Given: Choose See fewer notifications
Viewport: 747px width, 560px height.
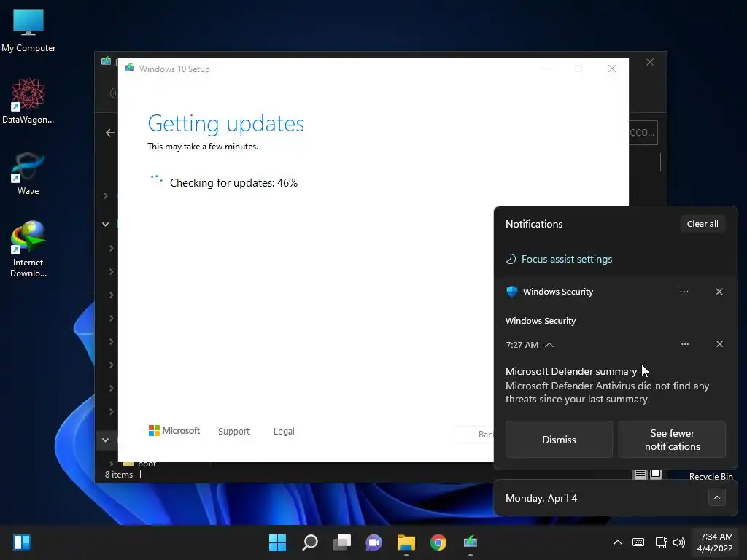Looking at the screenshot, I should pyautogui.click(x=672, y=440).
